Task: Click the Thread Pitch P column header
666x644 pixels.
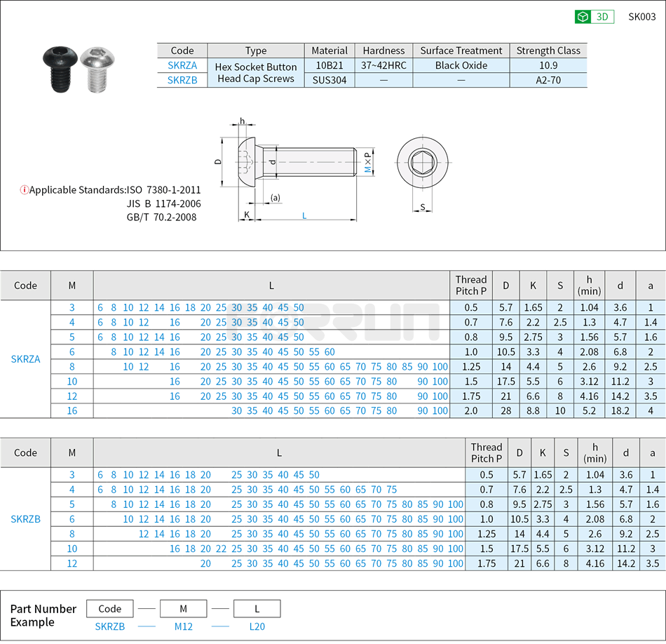Action: (471, 286)
